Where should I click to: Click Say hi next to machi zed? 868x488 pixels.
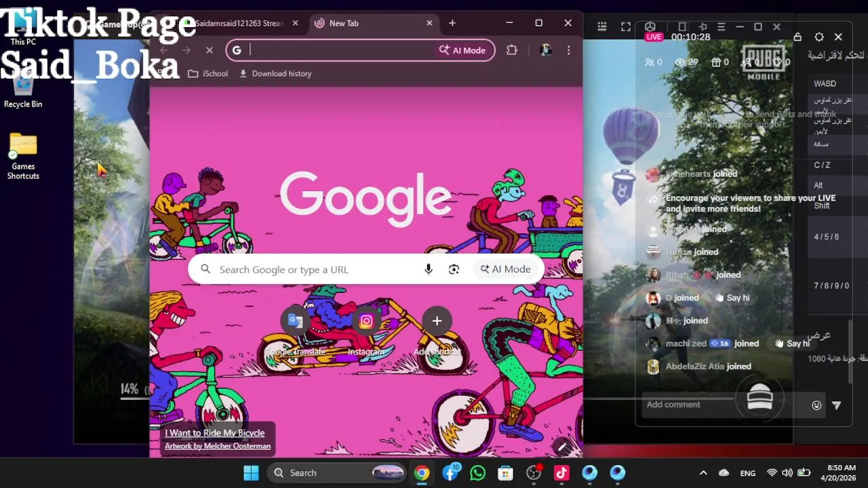point(792,344)
